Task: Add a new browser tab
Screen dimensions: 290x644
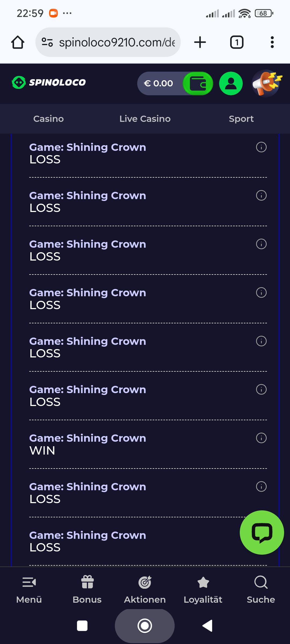Action: (x=200, y=42)
